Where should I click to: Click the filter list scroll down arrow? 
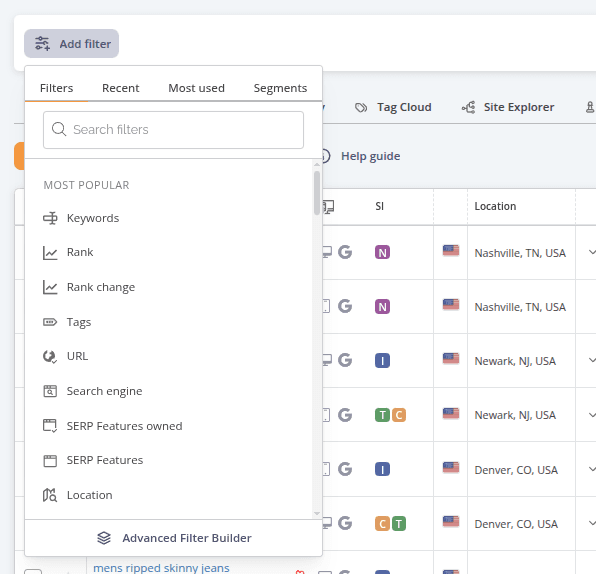point(317,514)
